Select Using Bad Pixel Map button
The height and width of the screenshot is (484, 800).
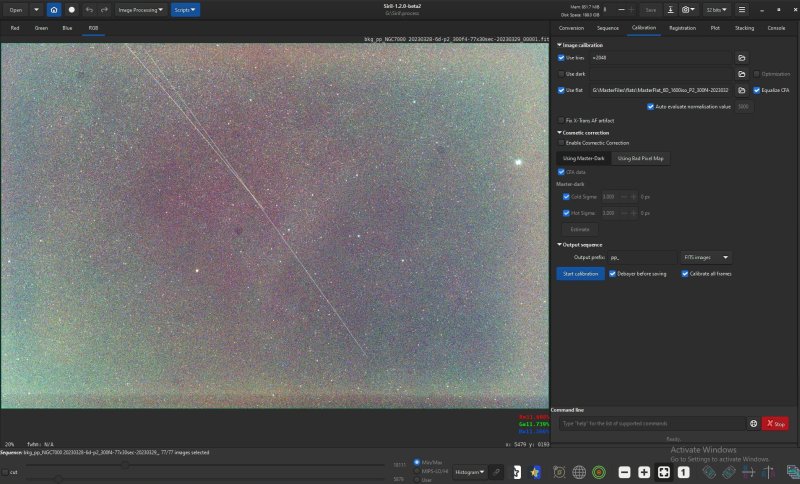[640, 159]
